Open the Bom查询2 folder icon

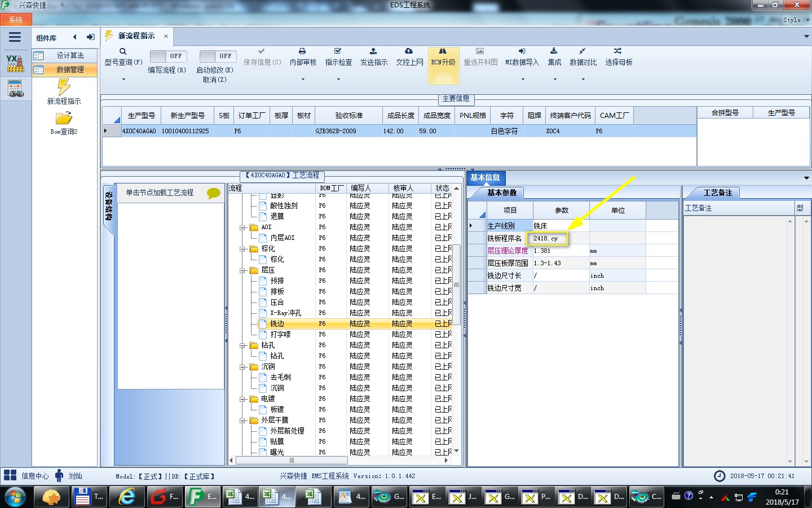(64, 118)
